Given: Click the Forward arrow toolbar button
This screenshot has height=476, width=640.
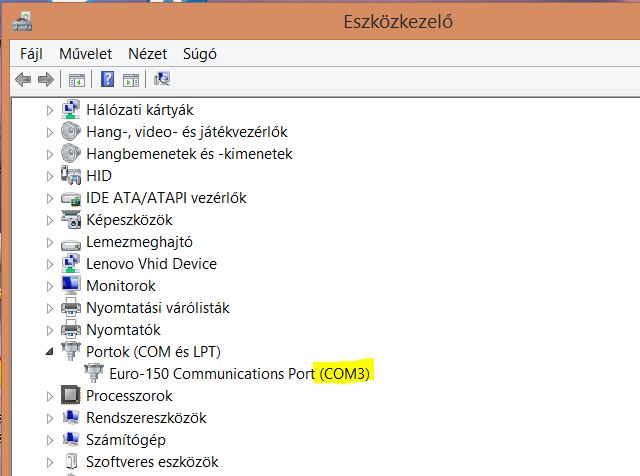Looking at the screenshot, I should click(x=45, y=80).
